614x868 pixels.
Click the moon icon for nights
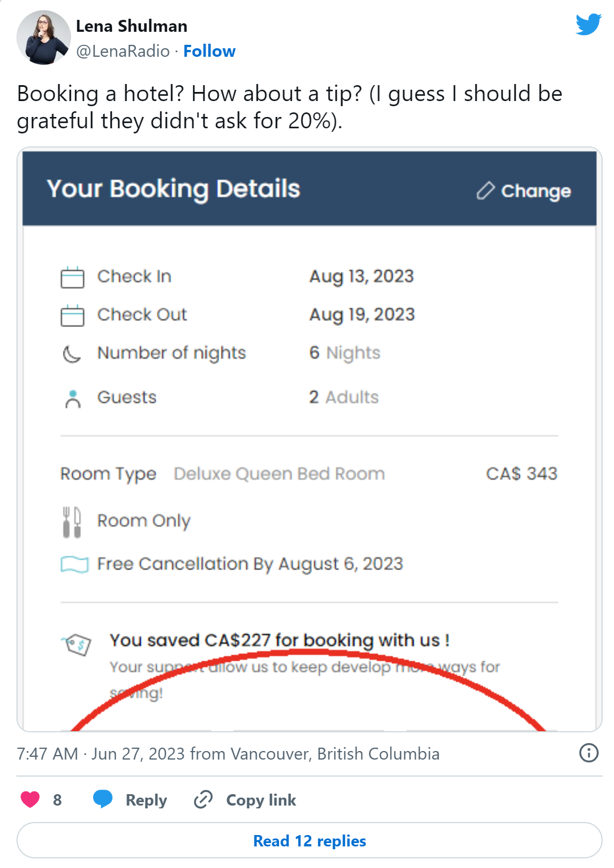click(72, 354)
